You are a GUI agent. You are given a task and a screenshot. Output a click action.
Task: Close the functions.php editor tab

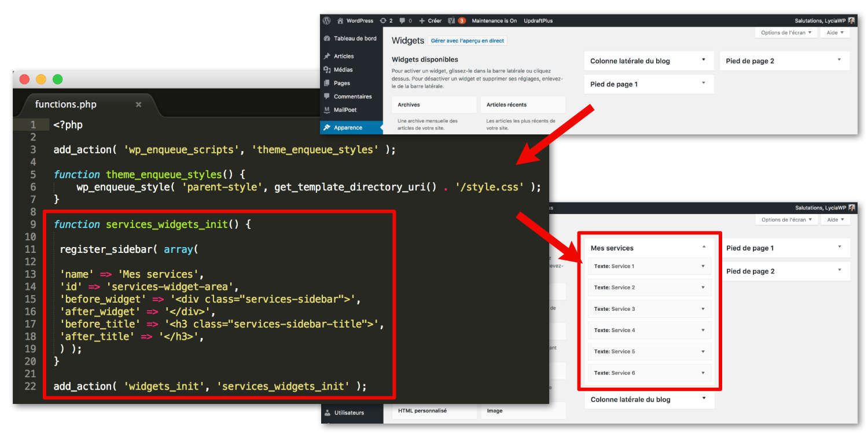click(x=138, y=105)
